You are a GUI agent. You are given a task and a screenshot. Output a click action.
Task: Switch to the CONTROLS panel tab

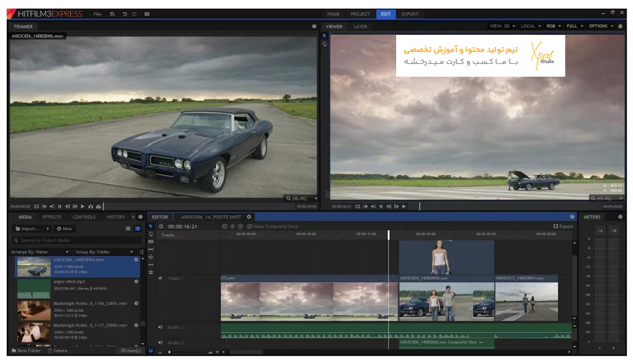(x=84, y=217)
